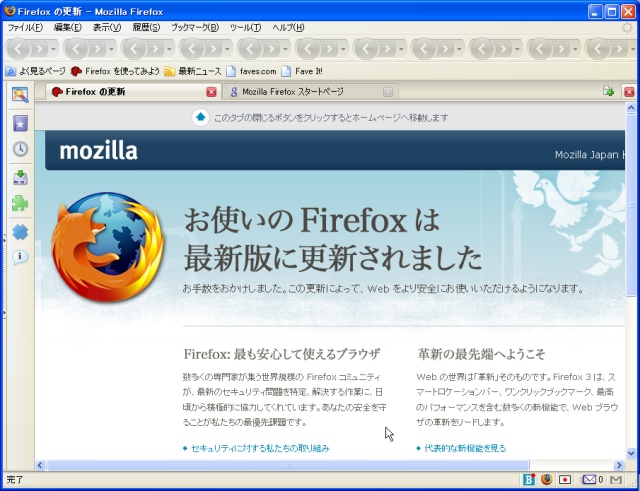Viewport: 640px width, 491px height.
Task: Open the info speech bubble sidebar icon
Action: pyautogui.click(x=20, y=257)
